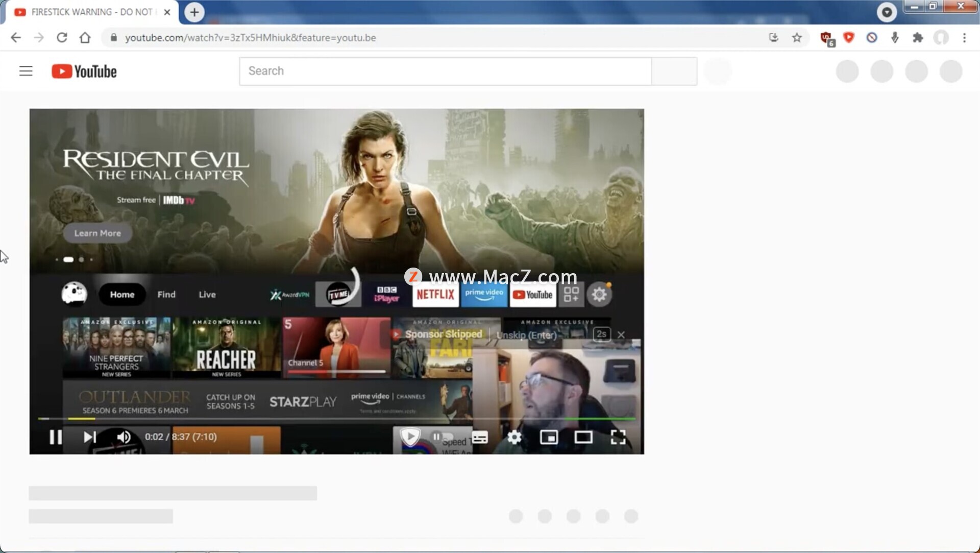This screenshot has height=553, width=980.
Task: Click the SponsorBlock shield icon in player
Action: (x=410, y=437)
